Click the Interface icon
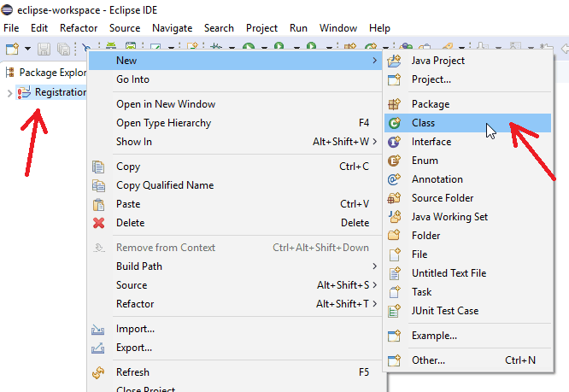This screenshot has width=569, height=392. (x=394, y=142)
